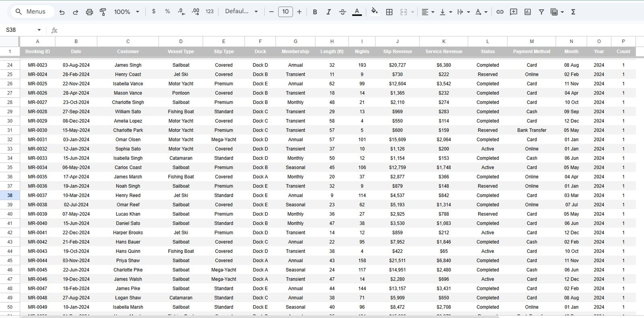
Task: Click cell MR-0037
Action: [37, 195]
